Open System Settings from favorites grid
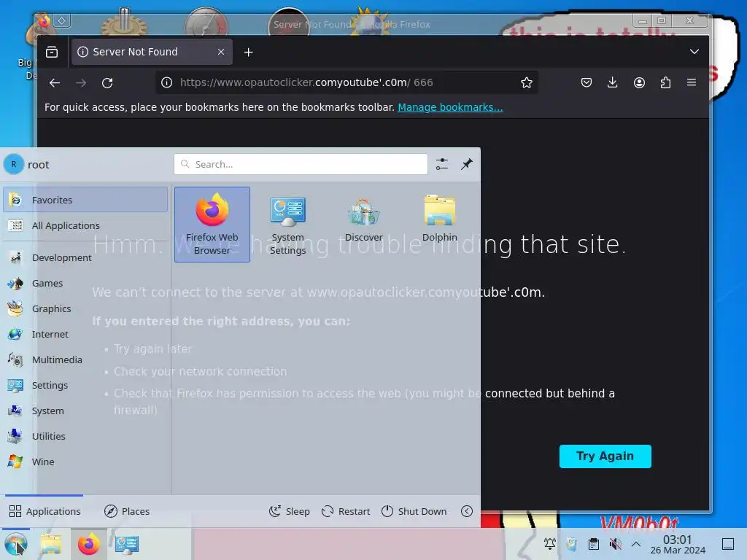 click(287, 225)
